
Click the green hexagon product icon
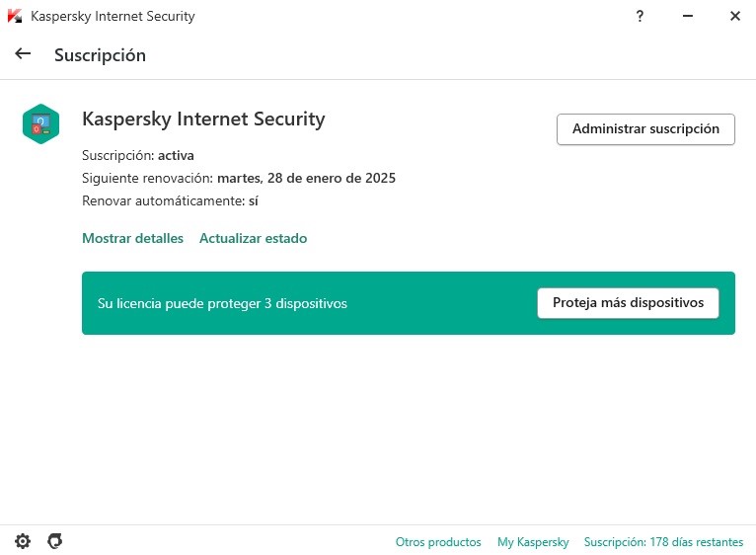[41, 124]
